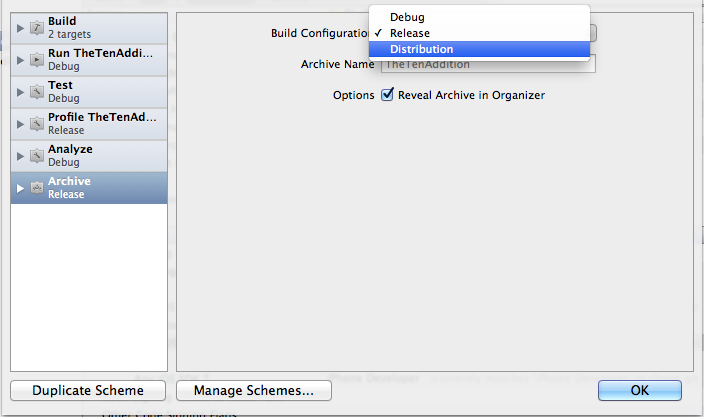Expand the Archive disclosure triangle

pos(20,188)
